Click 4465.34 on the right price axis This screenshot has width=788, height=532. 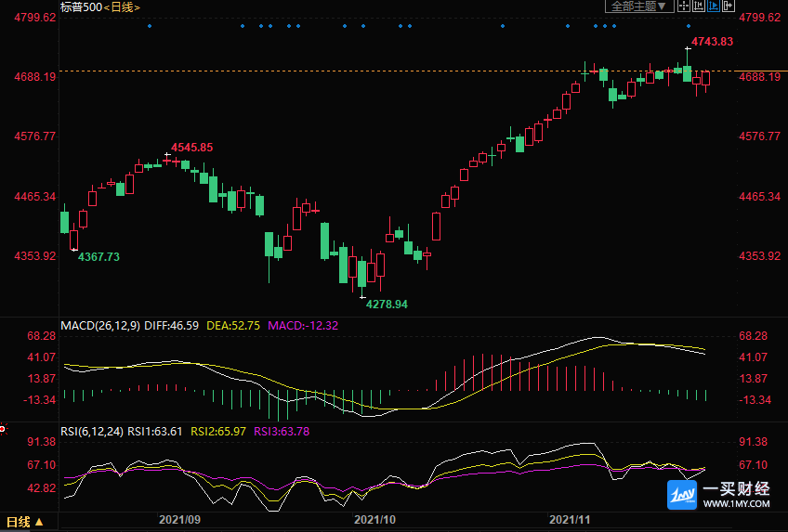[x=759, y=196]
